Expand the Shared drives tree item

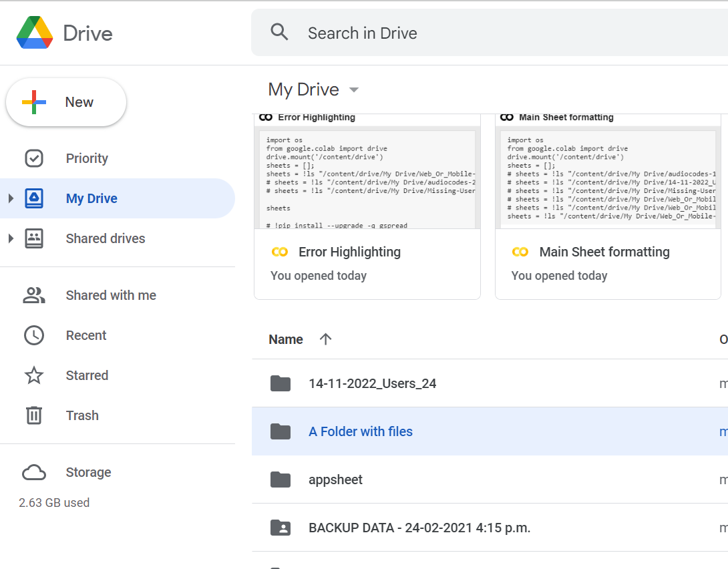(11, 238)
